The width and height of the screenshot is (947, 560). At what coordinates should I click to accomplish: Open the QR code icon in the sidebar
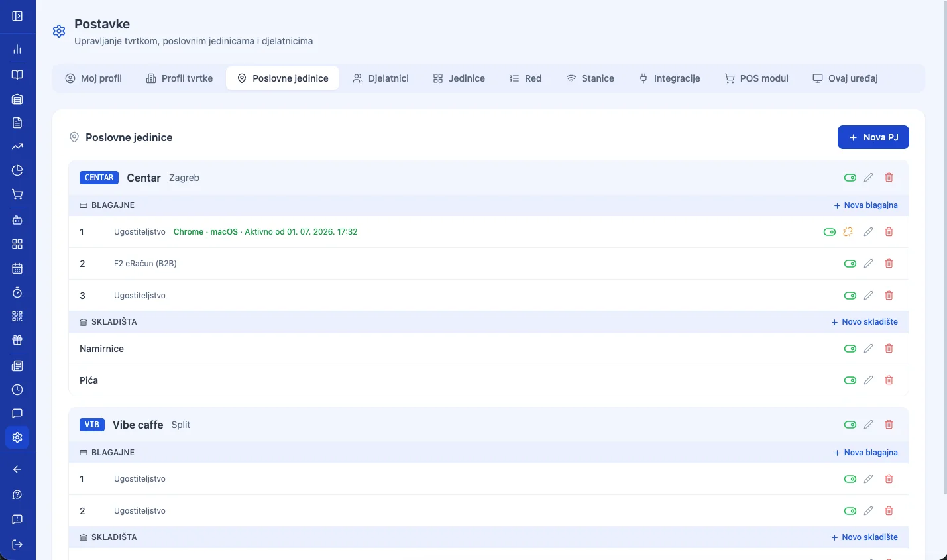17,316
